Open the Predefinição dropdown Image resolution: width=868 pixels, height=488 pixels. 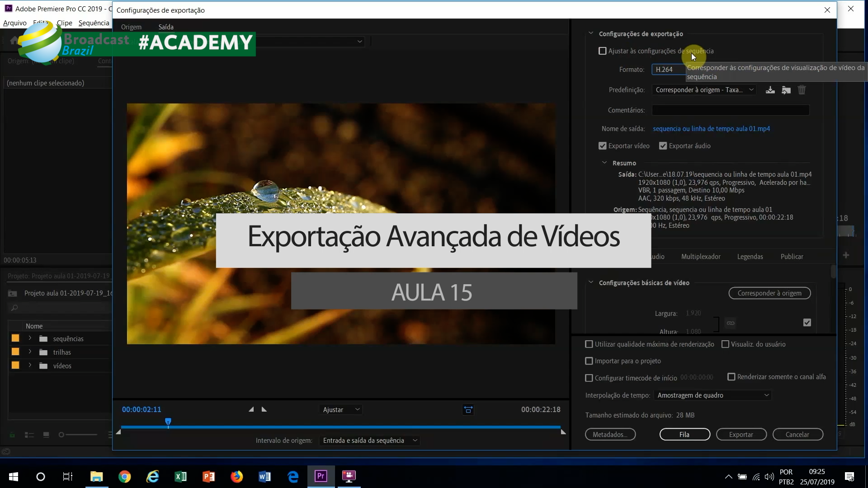(704, 90)
